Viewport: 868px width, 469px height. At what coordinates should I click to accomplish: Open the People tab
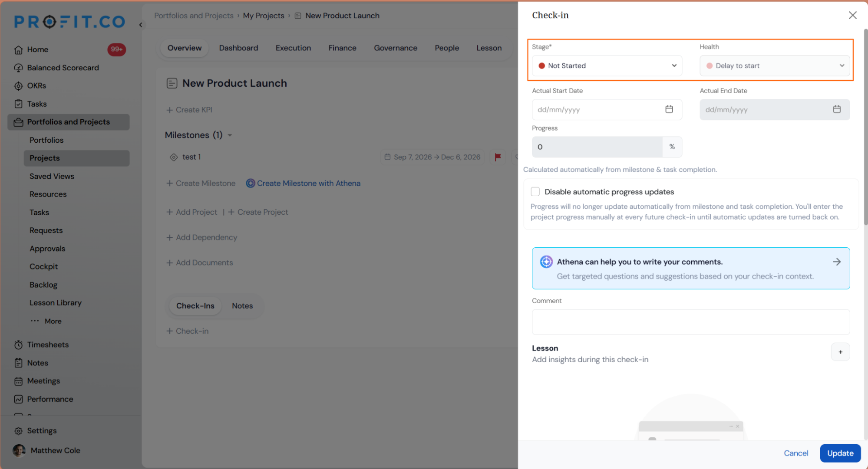[447, 48]
